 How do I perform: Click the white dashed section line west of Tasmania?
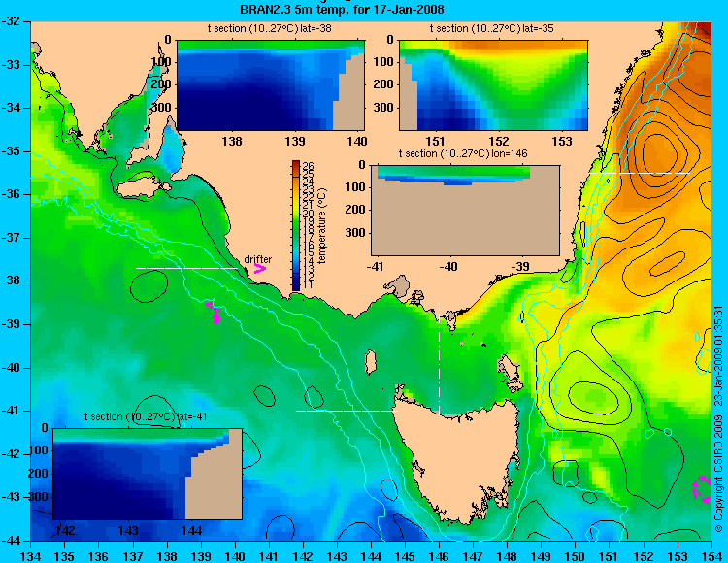pyautogui.click(x=347, y=411)
